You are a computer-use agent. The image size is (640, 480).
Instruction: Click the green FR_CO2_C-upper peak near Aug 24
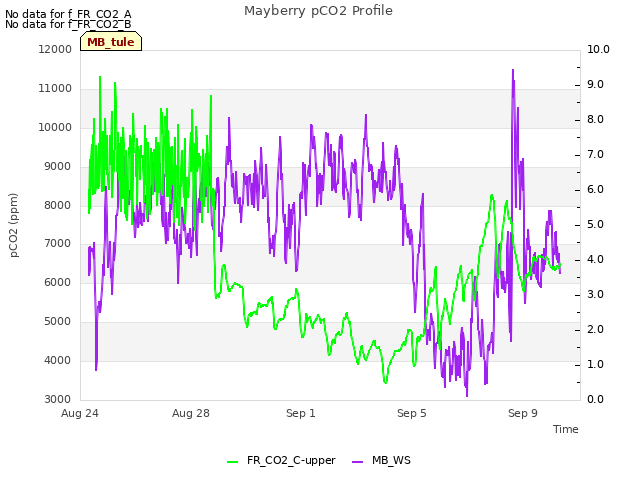[x=100, y=77]
